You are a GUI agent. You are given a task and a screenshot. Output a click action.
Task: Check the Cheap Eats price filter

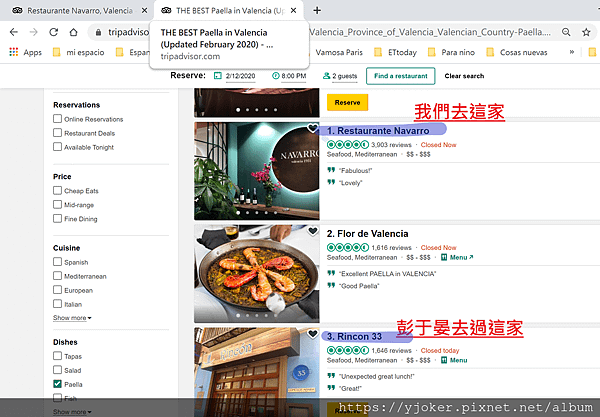tap(57, 191)
